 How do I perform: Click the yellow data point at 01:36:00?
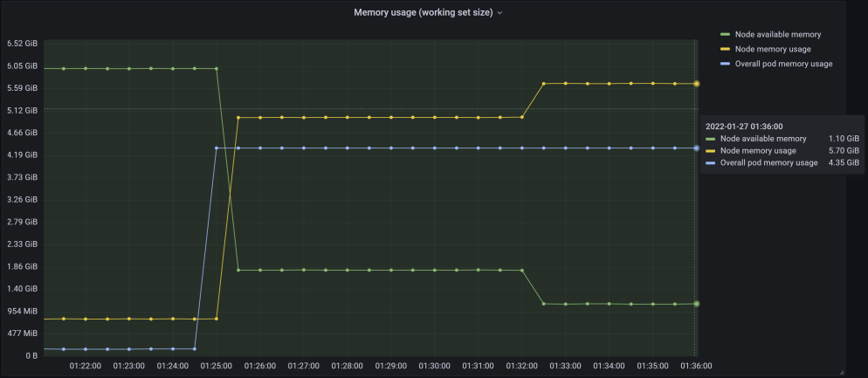[x=696, y=84]
